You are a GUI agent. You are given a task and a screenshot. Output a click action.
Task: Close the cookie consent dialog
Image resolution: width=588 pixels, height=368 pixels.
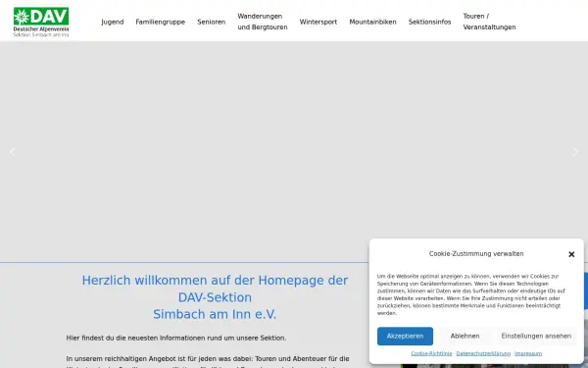[x=571, y=254]
